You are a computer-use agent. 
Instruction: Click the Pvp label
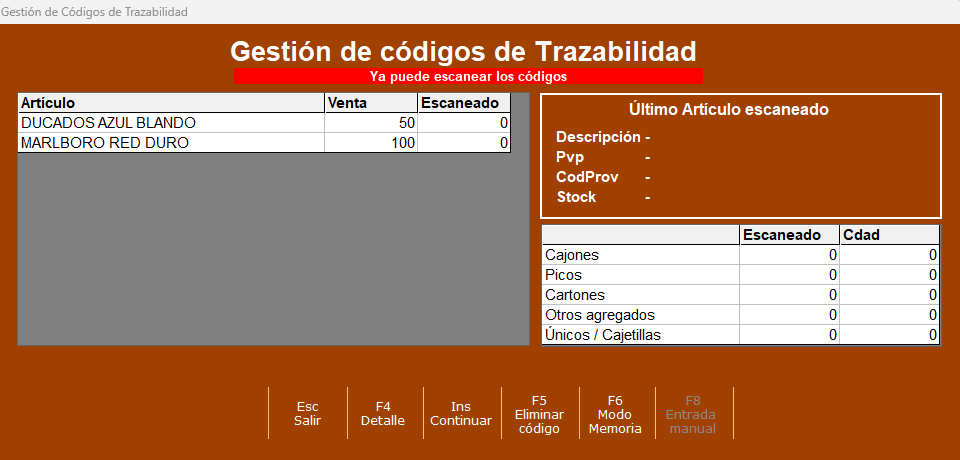(x=570, y=157)
